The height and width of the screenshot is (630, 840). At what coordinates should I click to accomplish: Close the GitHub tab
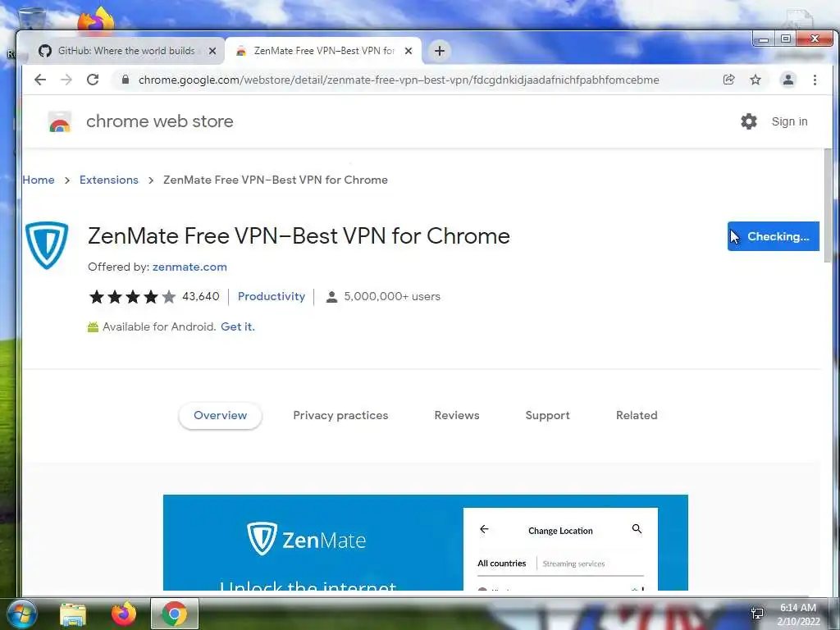(212, 51)
